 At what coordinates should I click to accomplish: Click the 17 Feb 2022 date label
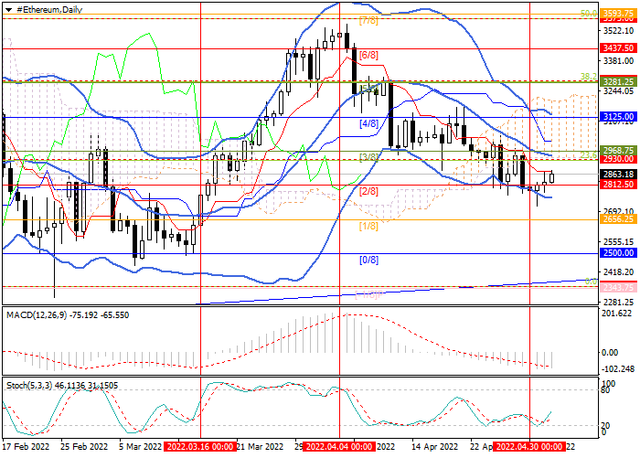point(27,446)
